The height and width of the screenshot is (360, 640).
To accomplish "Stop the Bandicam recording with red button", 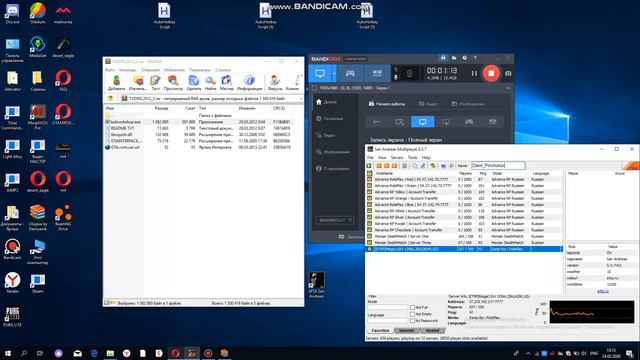I will 491,73.
